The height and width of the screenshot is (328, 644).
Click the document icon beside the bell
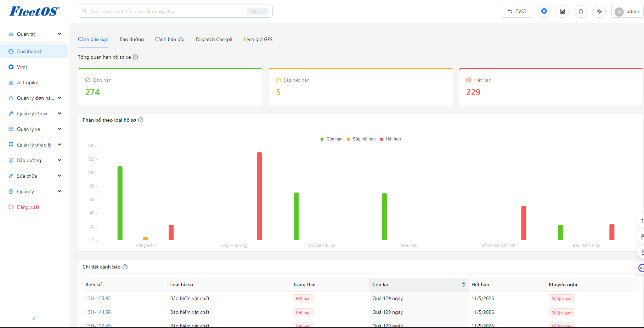[x=563, y=11]
